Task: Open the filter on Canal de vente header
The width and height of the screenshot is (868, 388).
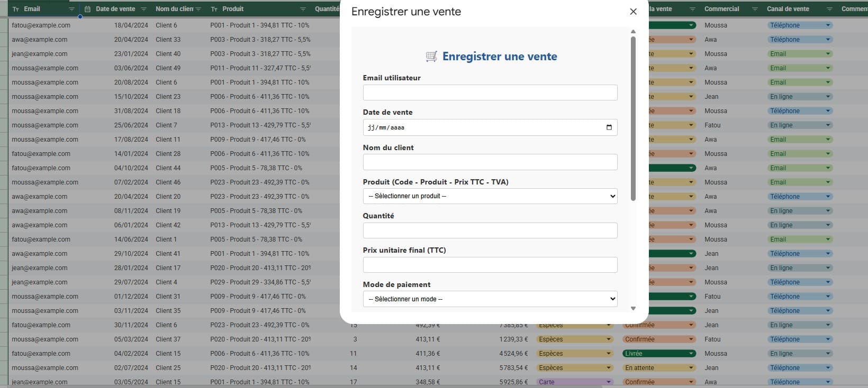Action: point(830,9)
